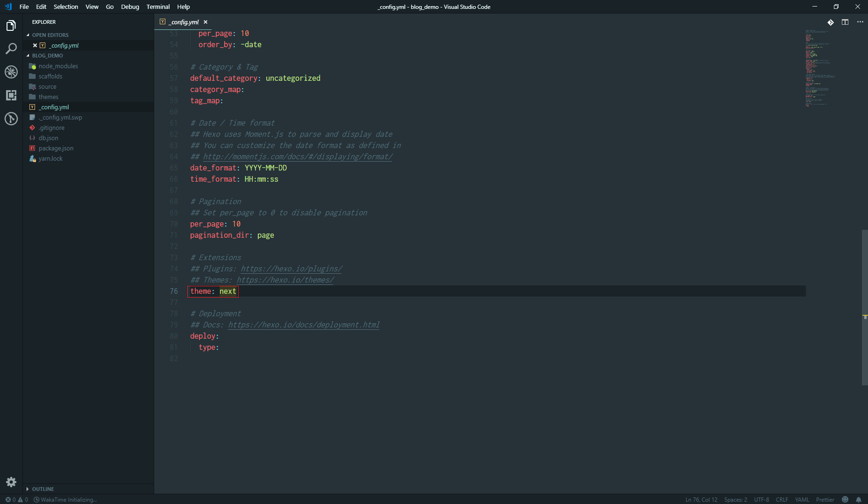Open the Manage gear menu
Viewport: 868px width, 504px height.
[11, 482]
